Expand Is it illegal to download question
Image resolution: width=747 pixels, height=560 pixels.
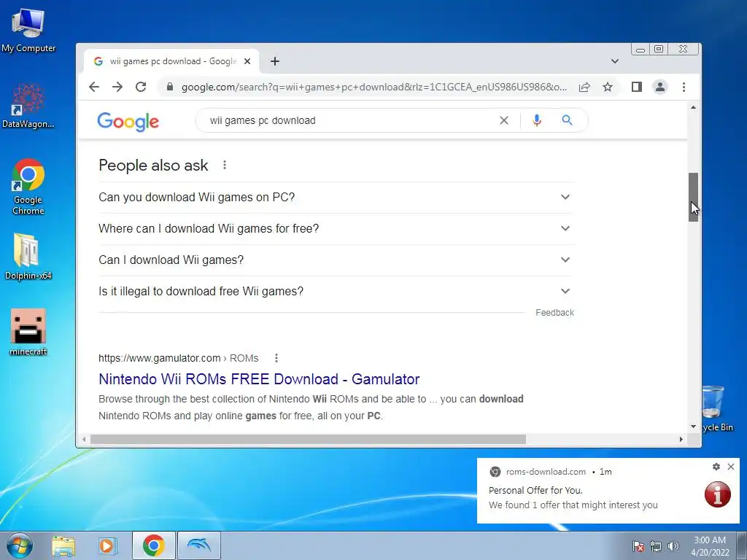coord(336,292)
